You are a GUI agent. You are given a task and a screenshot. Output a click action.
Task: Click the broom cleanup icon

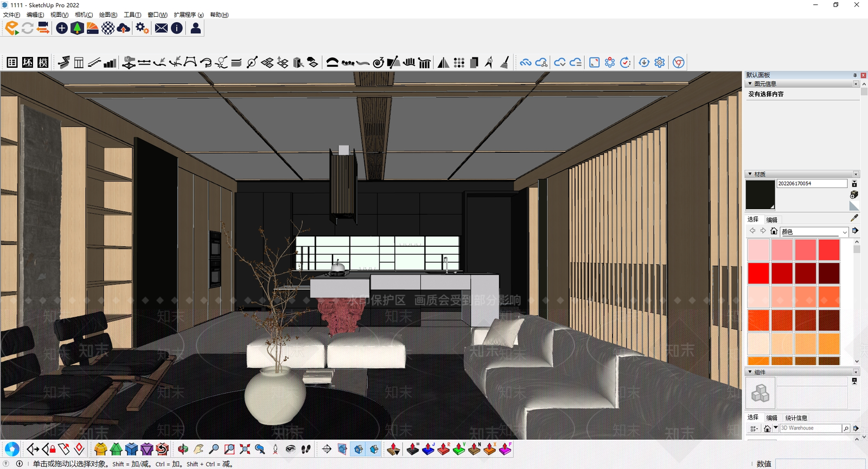pos(505,62)
